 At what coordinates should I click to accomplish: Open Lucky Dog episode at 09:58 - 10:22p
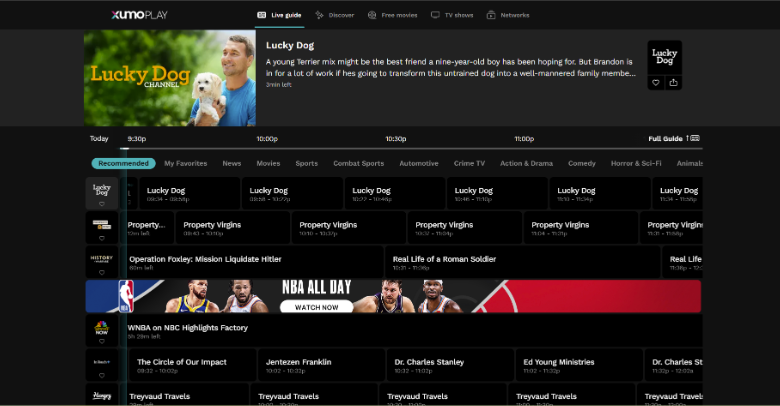point(292,194)
